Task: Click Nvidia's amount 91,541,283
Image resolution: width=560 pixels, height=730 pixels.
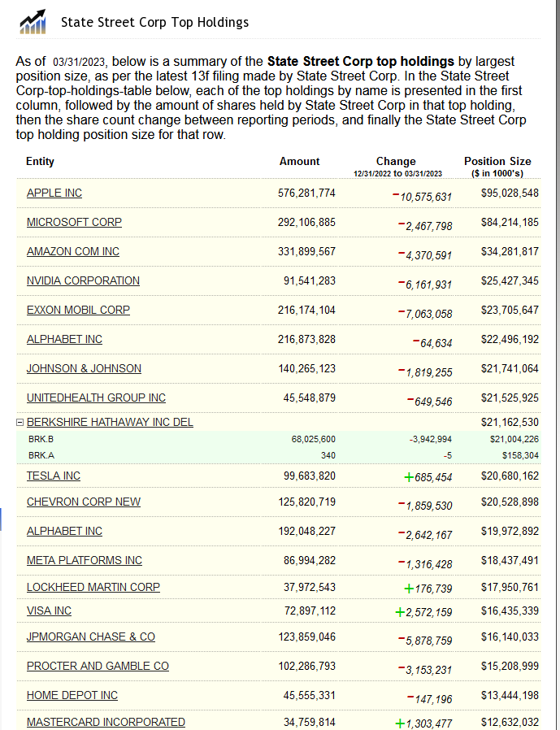Action: [x=310, y=280]
